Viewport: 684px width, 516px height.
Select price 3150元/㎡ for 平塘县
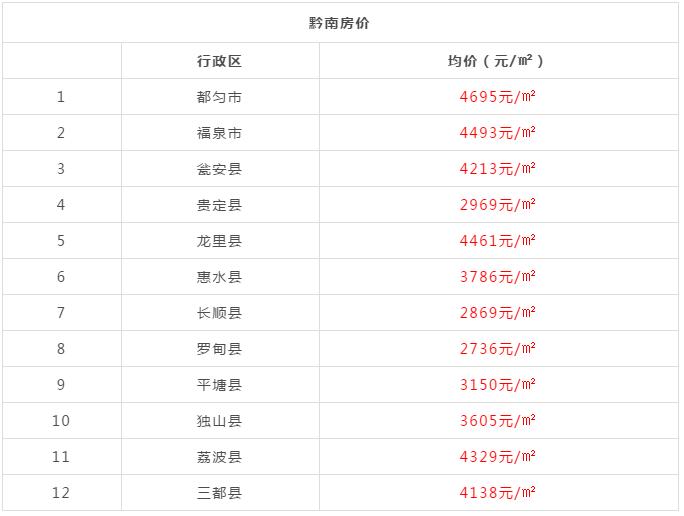point(497,385)
